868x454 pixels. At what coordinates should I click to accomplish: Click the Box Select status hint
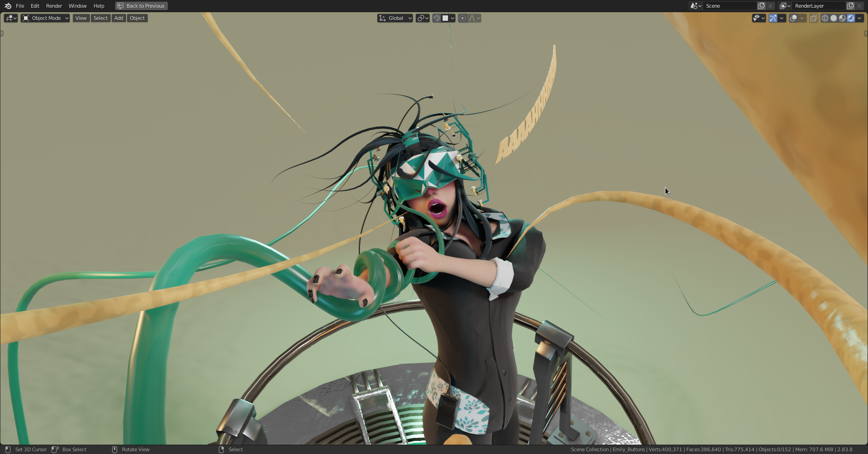tap(74, 449)
